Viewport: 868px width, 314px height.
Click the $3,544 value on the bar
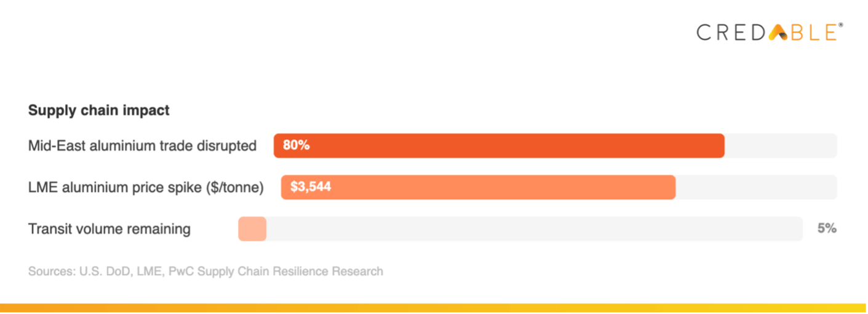(310, 187)
